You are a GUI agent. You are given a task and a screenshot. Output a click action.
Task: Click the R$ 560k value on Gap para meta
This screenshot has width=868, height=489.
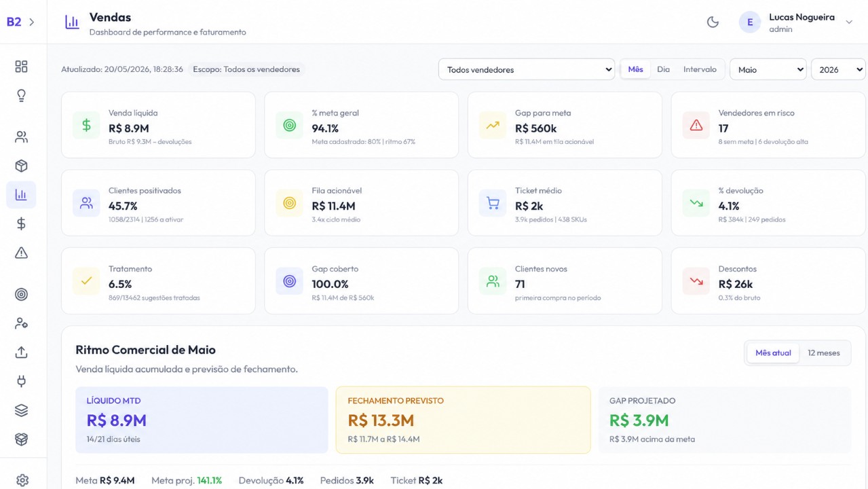(535, 128)
